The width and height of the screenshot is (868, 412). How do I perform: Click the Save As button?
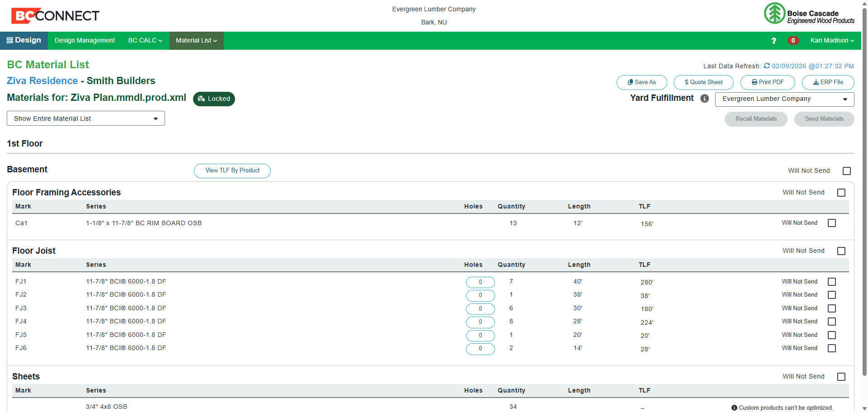[642, 82]
